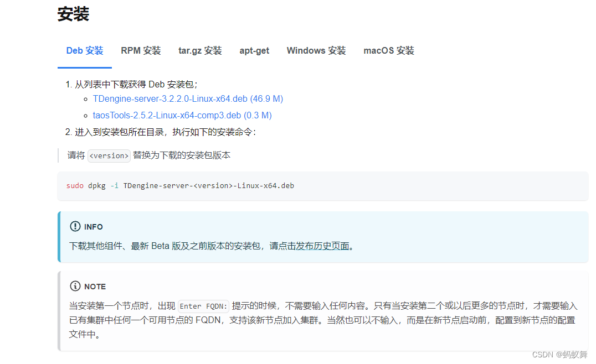Click the 安装 page heading
The height and width of the screenshot is (364, 596).
click(72, 14)
